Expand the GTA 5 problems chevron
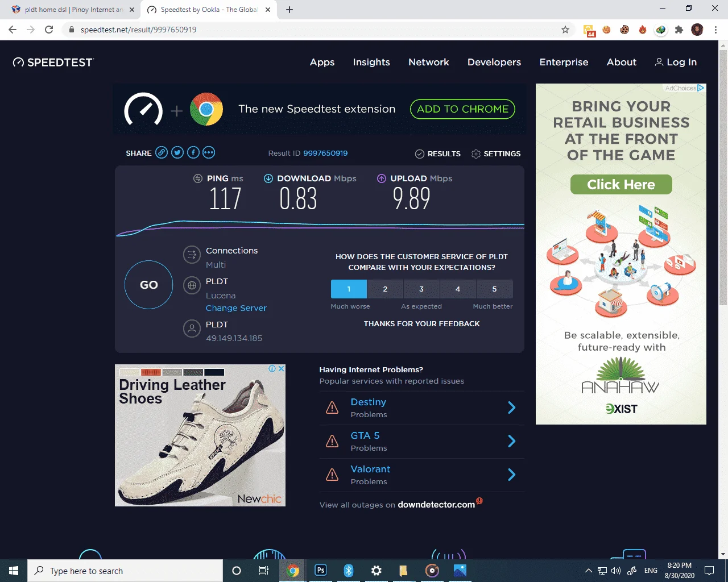This screenshot has height=582, width=728. tap(511, 441)
